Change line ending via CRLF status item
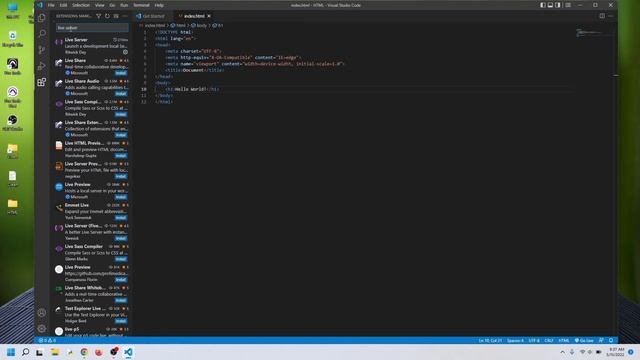The width and height of the screenshot is (640, 360). (x=549, y=340)
